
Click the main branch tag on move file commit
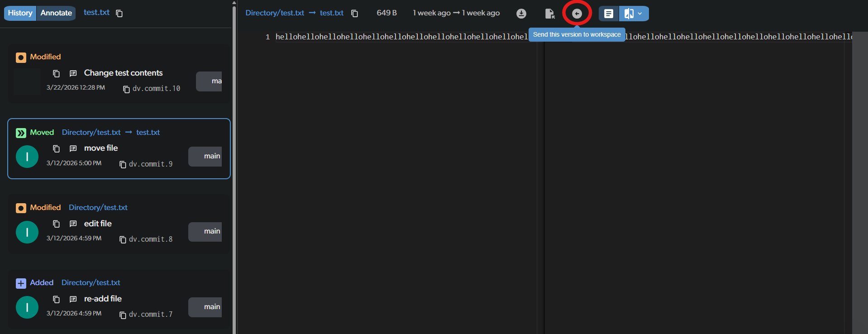pyautogui.click(x=205, y=156)
